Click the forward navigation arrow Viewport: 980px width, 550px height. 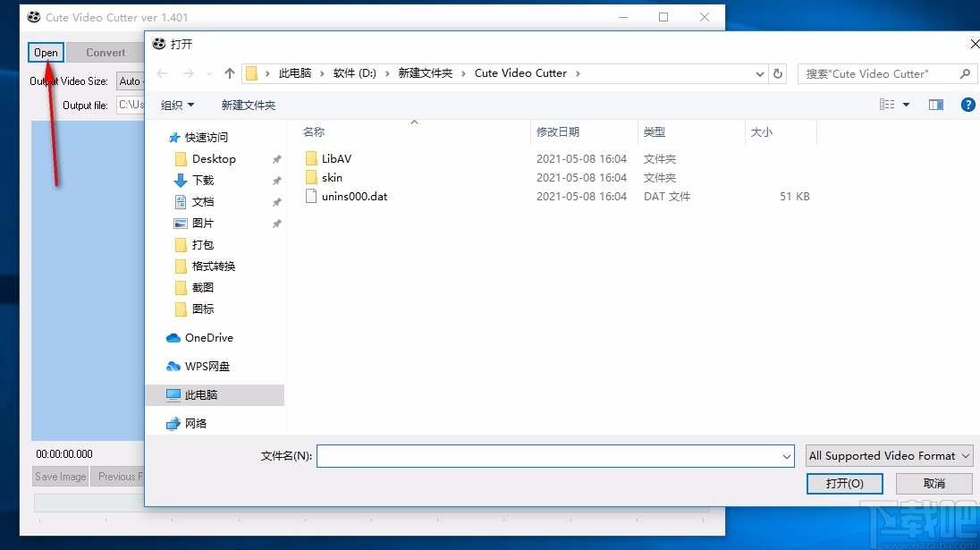(x=188, y=73)
